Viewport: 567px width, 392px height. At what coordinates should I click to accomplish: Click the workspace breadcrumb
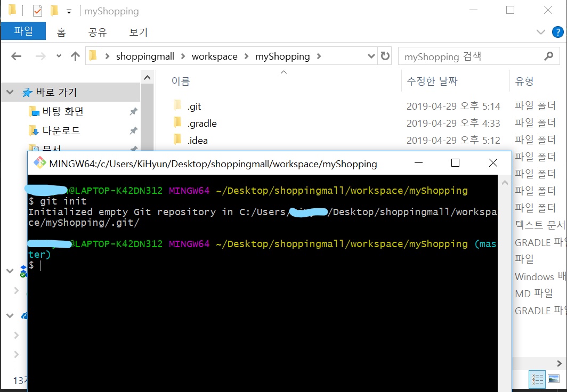click(x=214, y=56)
